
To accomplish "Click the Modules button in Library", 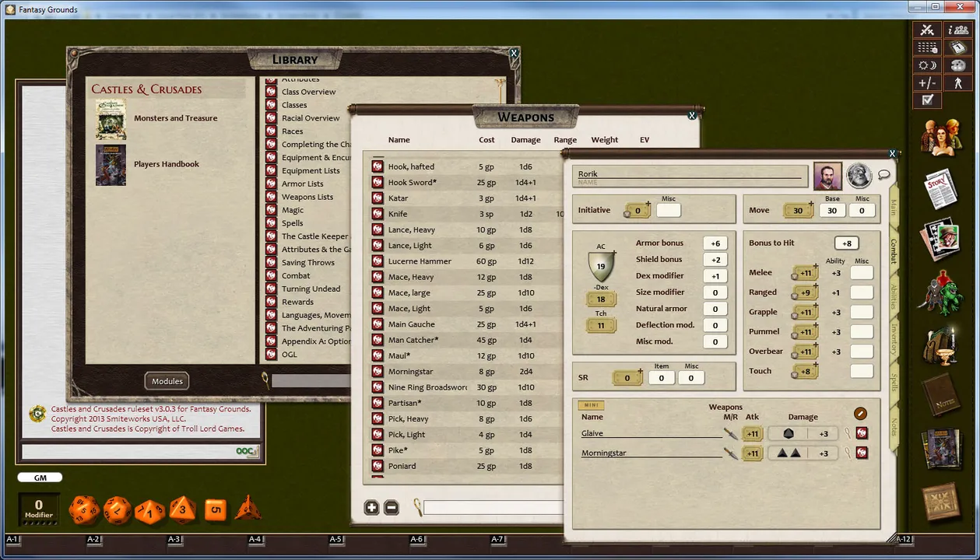I will pos(167,381).
